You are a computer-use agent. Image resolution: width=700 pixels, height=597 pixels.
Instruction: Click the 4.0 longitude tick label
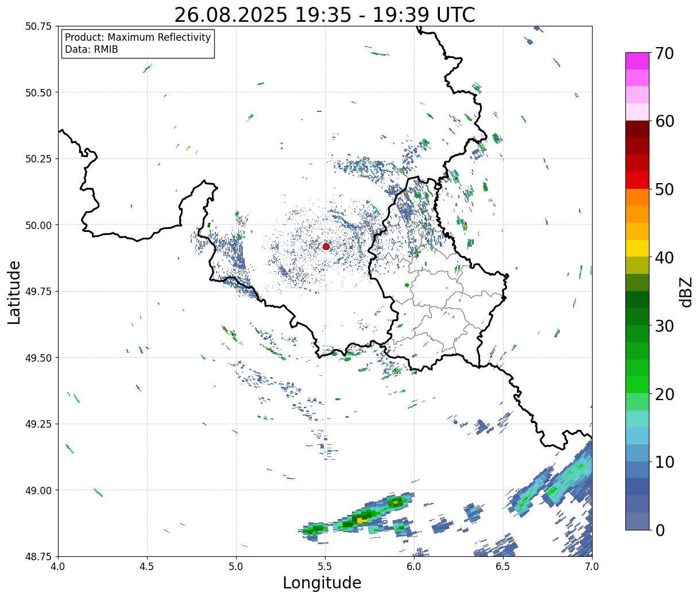(59, 567)
